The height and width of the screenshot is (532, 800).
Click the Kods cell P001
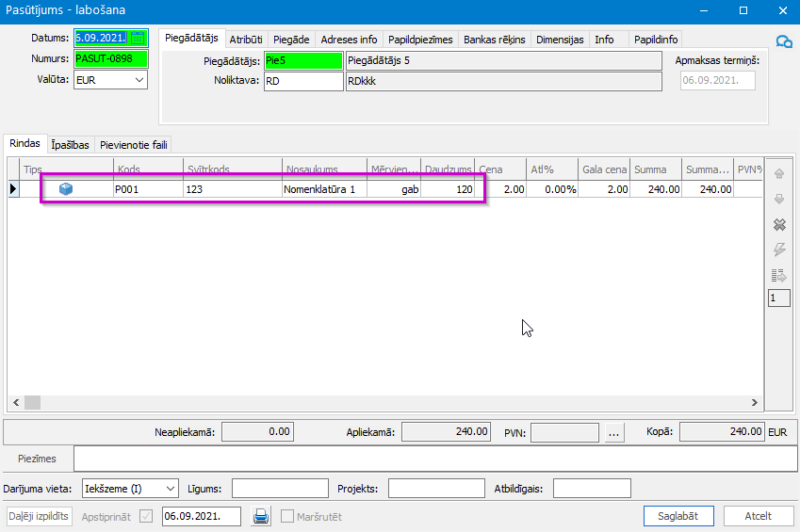click(x=148, y=189)
